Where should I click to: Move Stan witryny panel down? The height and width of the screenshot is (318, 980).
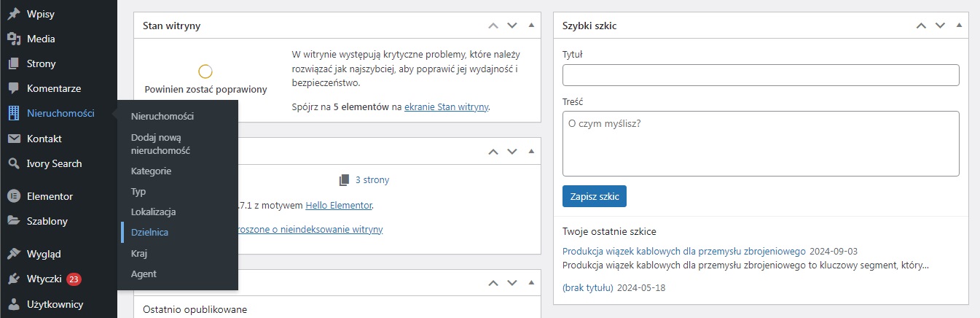coord(512,26)
